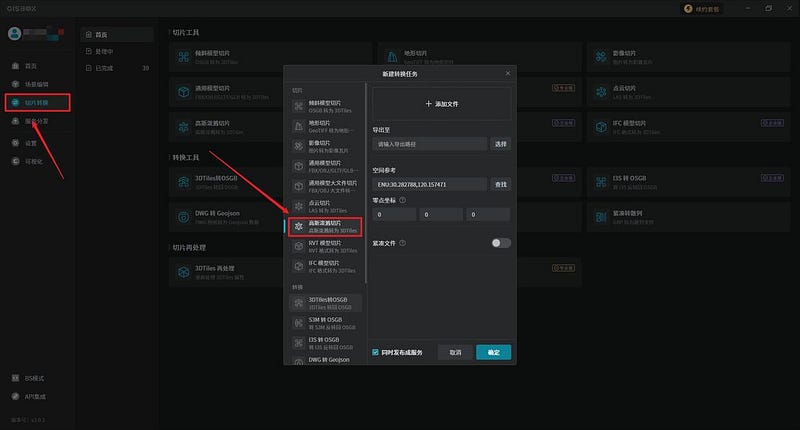Choose I3S 转 OSGB icon in dialog list

point(298,343)
